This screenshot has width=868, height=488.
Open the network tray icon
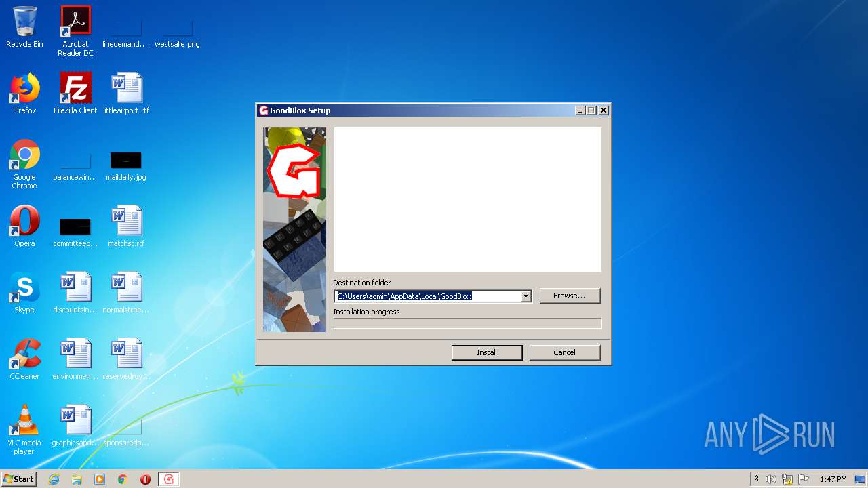787,479
